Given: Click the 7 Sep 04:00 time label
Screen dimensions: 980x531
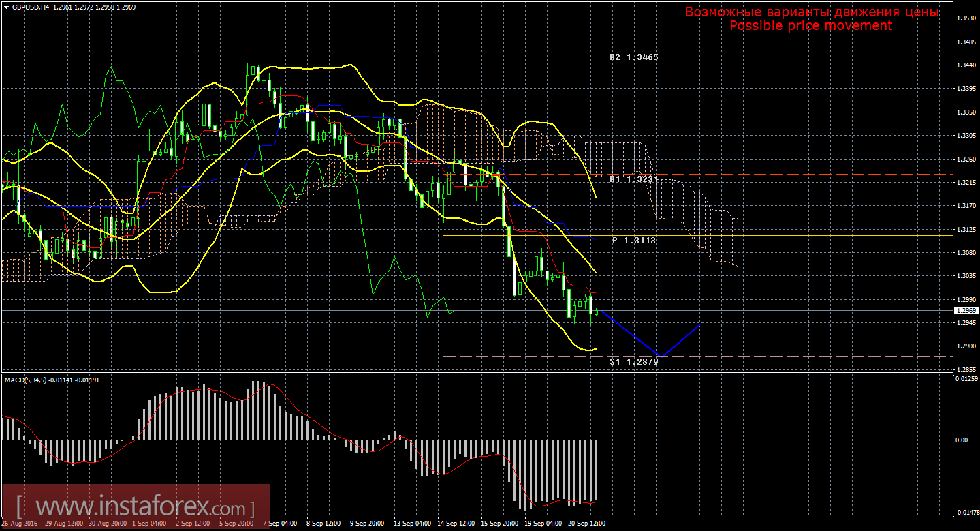Looking at the screenshot, I should coord(281,524).
